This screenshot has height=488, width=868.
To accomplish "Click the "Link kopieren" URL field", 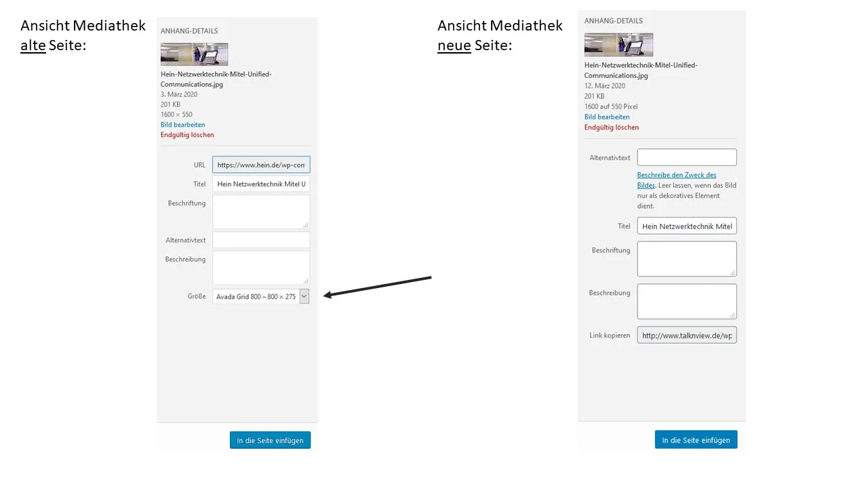I will pyautogui.click(x=687, y=335).
